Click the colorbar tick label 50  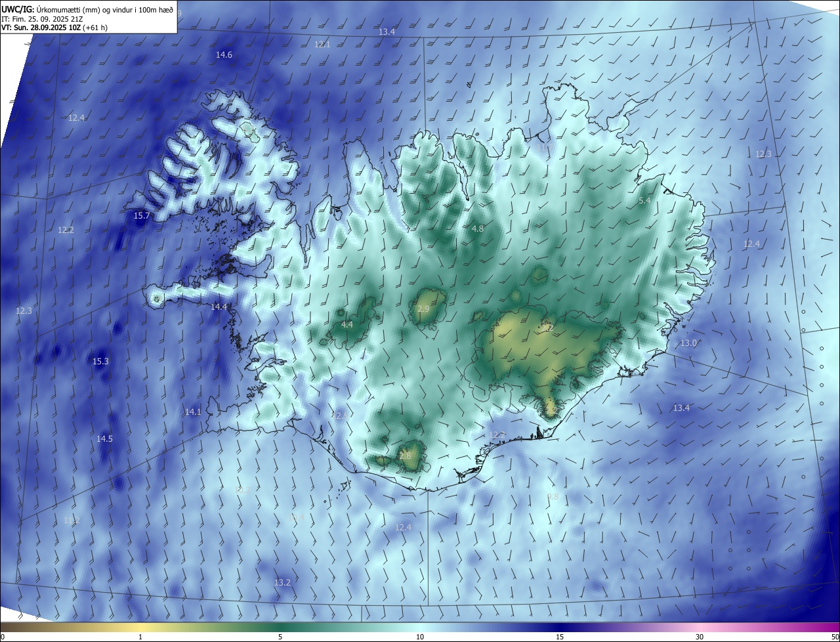click(x=835, y=637)
